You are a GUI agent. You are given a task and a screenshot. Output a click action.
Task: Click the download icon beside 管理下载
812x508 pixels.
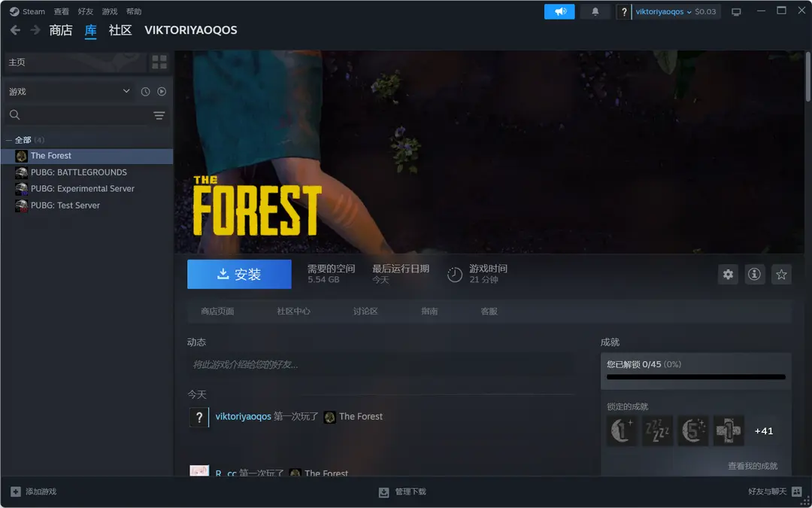pyautogui.click(x=383, y=492)
